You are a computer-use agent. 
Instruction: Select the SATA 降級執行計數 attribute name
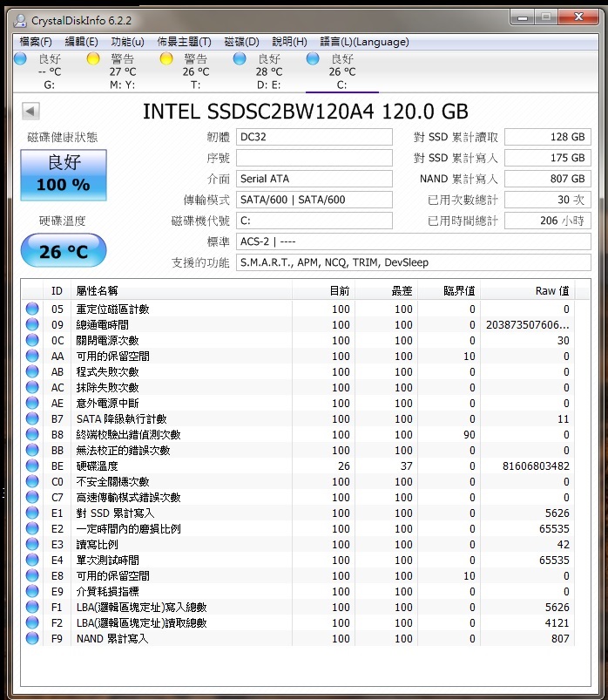[121, 418]
